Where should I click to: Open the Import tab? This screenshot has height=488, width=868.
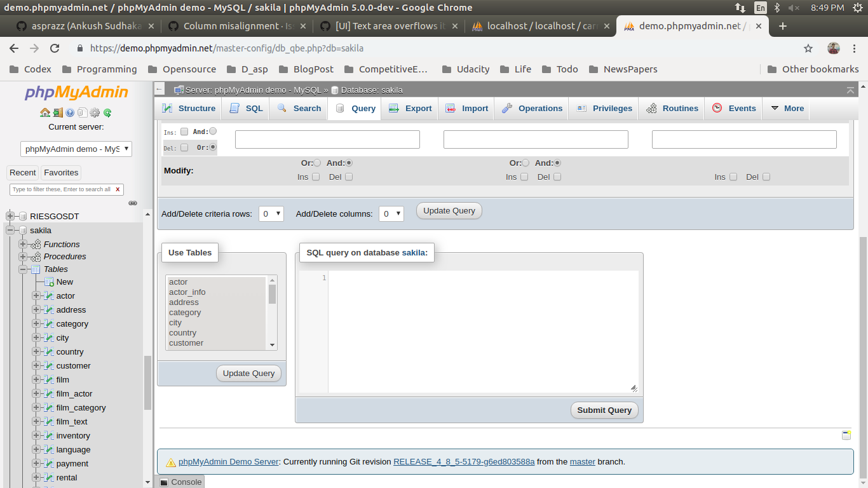click(467, 109)
